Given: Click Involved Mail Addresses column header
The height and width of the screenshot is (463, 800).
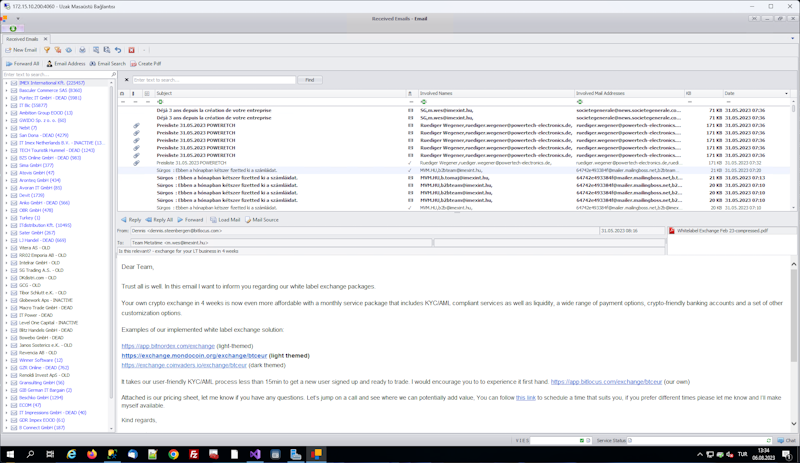Looking at the screenshot, I should click(x=629, y=93).
